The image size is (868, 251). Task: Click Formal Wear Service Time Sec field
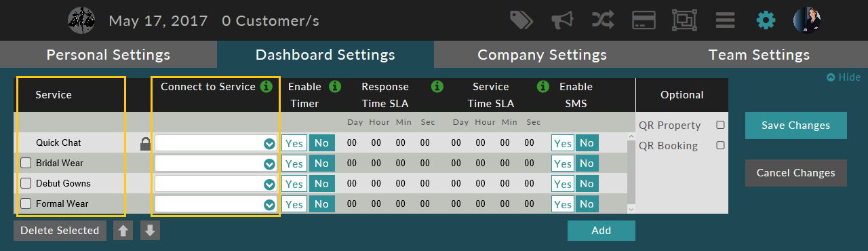(x=530, y=204)
